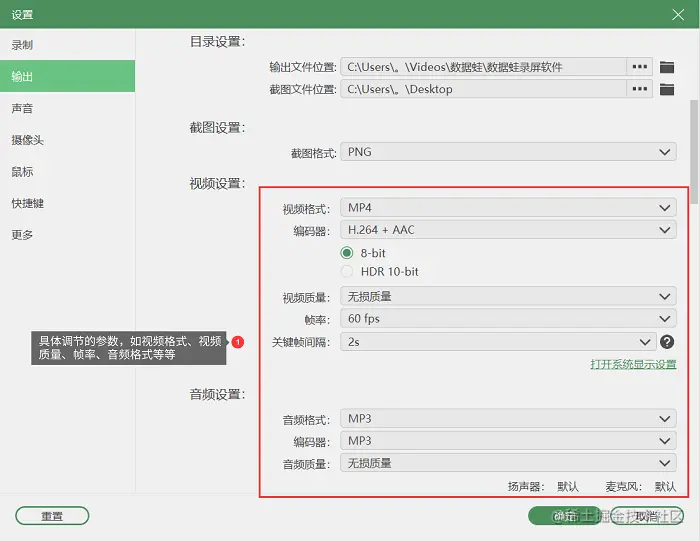Click the question mark help icon
Viewport: 700px width, 541px height.
(667, 342)
